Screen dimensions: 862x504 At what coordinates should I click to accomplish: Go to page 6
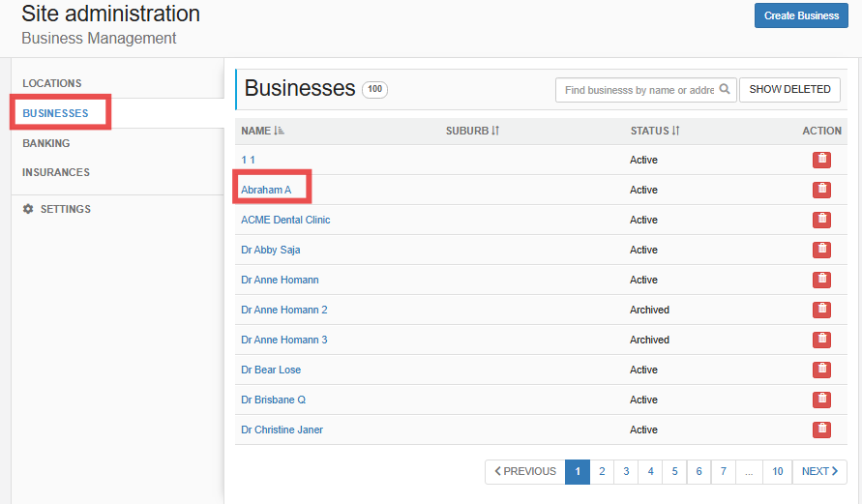pyautogui.click(x=699, y=471)
